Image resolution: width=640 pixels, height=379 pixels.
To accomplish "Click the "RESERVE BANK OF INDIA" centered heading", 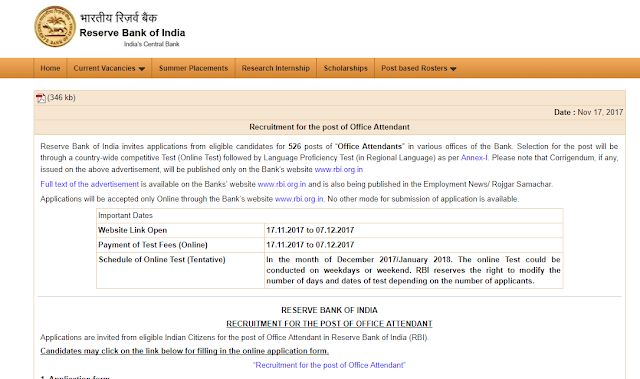I will [x=329, y=310].
